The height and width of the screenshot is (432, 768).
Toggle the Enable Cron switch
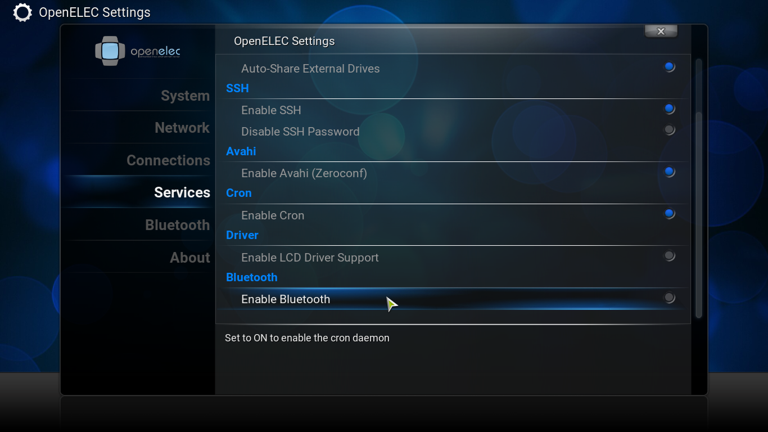click(670, 214)
